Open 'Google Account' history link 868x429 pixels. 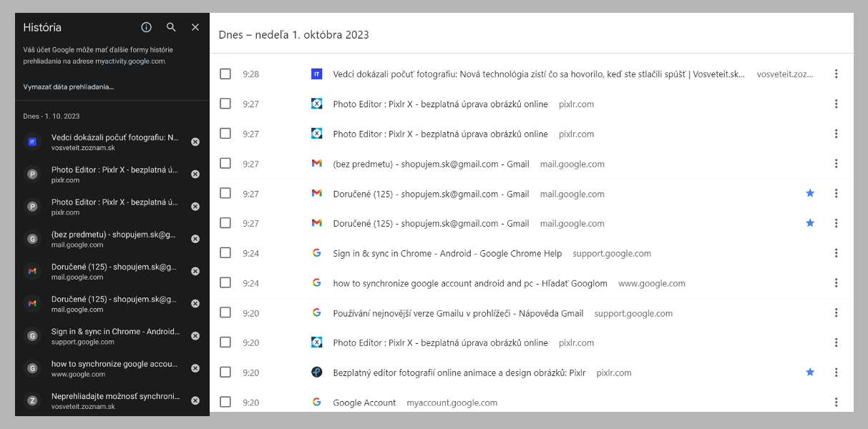tap(364, 403)
